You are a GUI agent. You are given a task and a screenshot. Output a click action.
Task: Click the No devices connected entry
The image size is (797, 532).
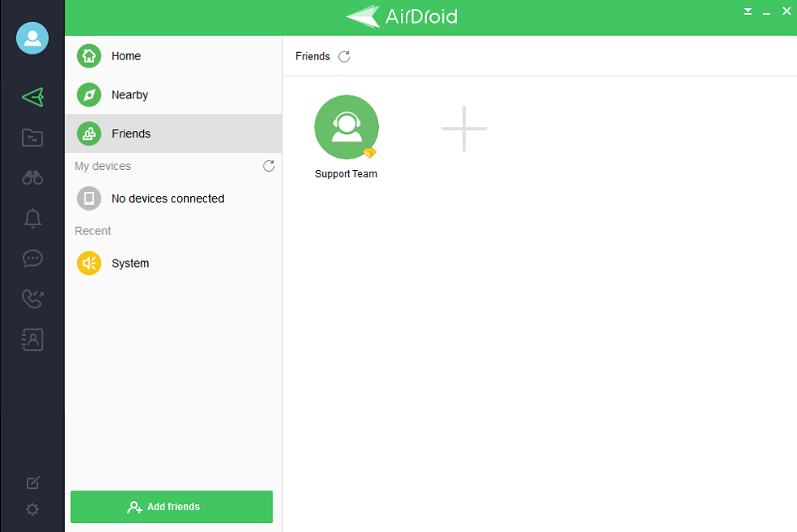pyautogui.click(x=173, y=198)
